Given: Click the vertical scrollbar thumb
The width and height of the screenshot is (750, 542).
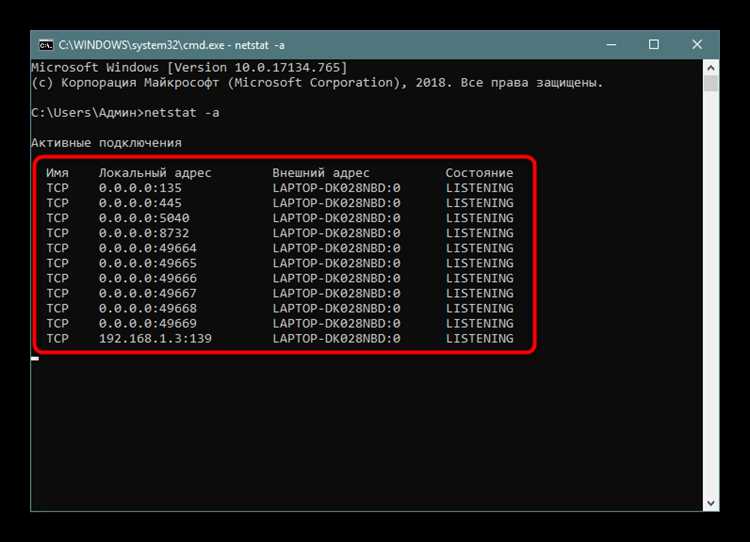Looking at the screenshot, I should tap(711, 83).
